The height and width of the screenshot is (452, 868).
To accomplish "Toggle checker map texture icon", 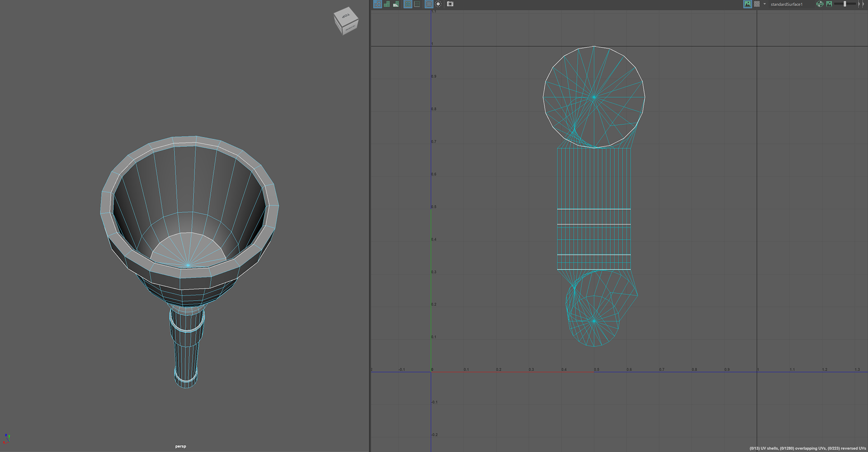I will tap(757, 4).
